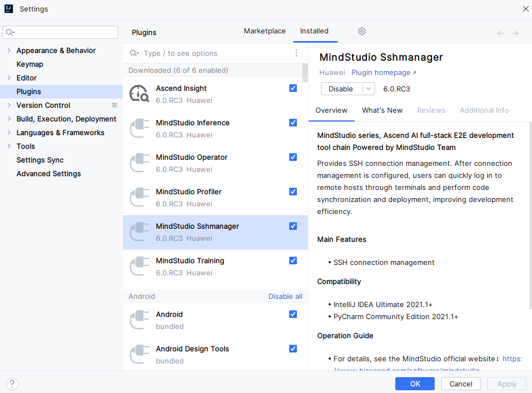Click Disable all for Android plugins
Screen dimensions: 532x393
tap(285, 297)
